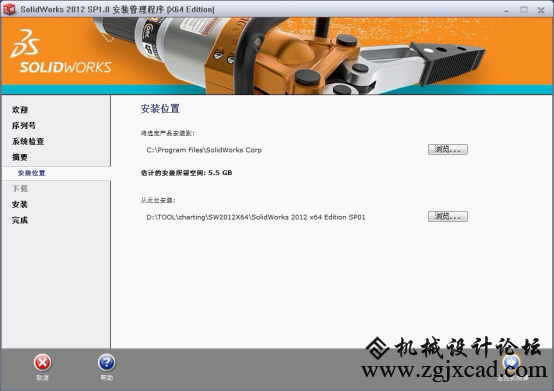This screenshot has width=554, height=391.
Task: Select the 下载 (Download) step
Action: coord(20,189)
